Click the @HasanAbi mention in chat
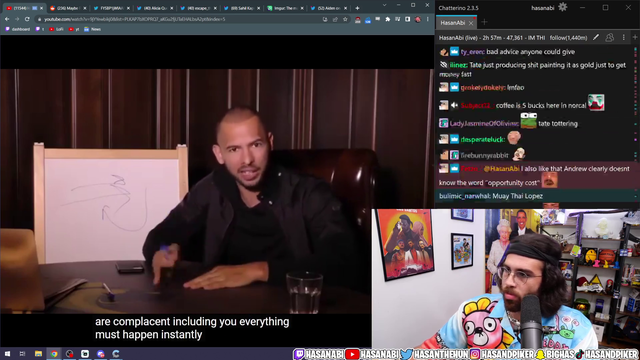 (501, 169)
